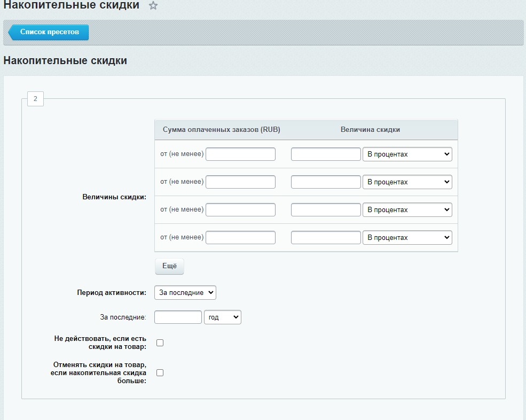This screenshot has width=526, height=420.
Task: Expand third row В процентах dropdown
Action: (407, 210)
